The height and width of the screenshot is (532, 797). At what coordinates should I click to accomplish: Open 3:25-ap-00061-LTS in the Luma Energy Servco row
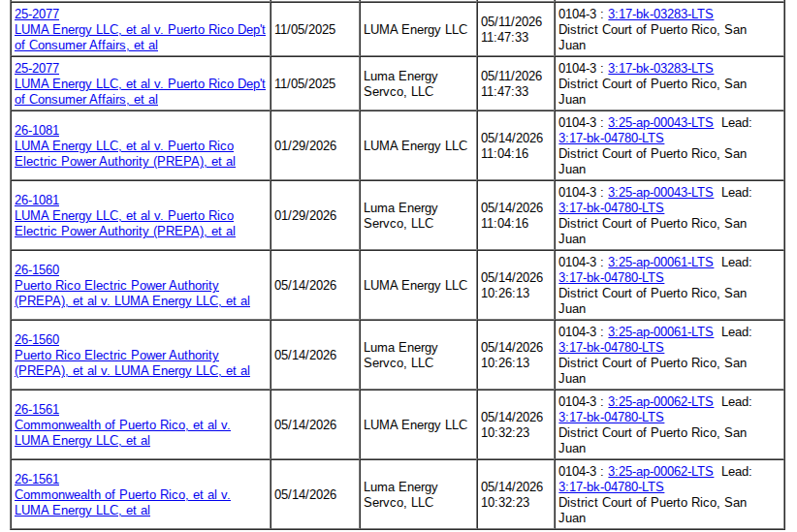point(660,331)
